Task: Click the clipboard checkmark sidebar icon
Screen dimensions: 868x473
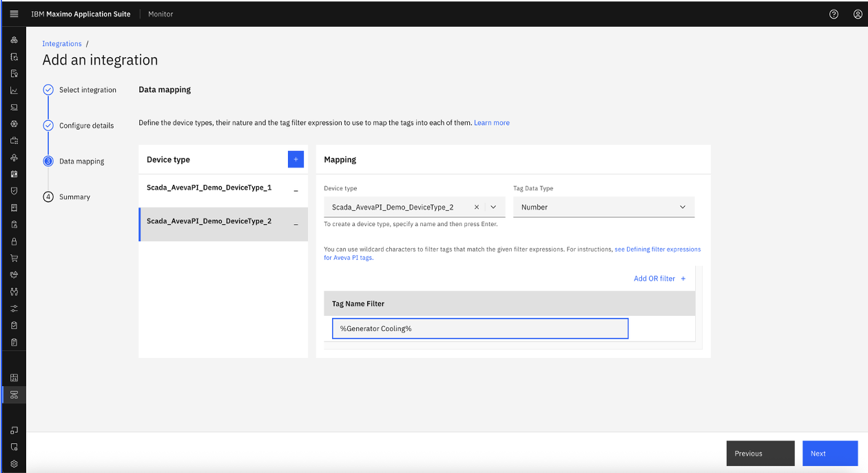Action: pyautogui.click(x=14, y=325)
